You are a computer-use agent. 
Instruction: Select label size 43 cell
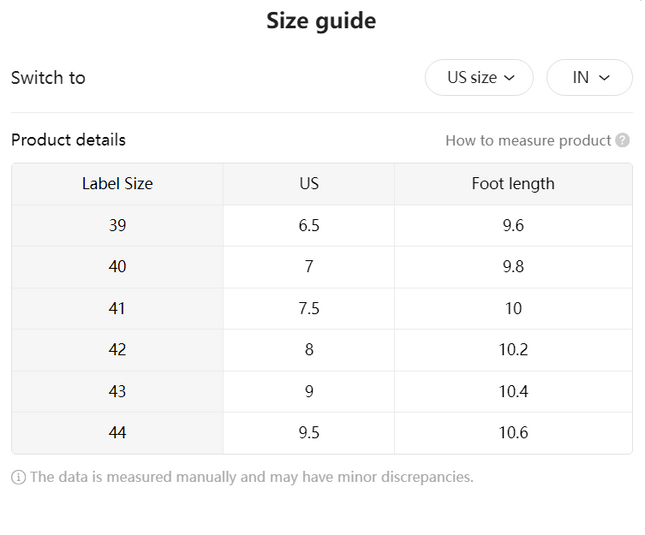(x=117, y=391)
